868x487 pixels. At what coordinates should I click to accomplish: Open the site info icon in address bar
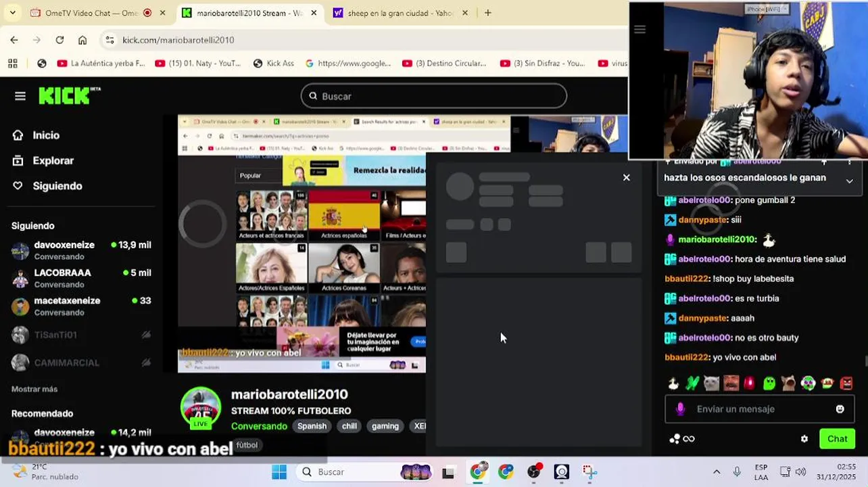click(x=110, y=40)
